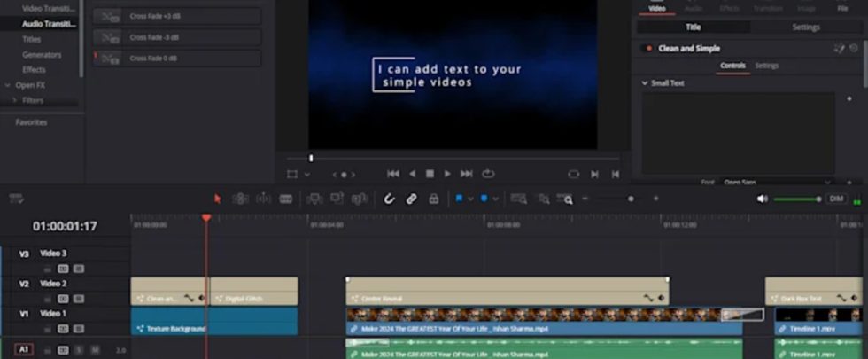This screenshot has width=868, height=359.
Task: Enable loop playback in viewer
Action: (x=488, y=174)
